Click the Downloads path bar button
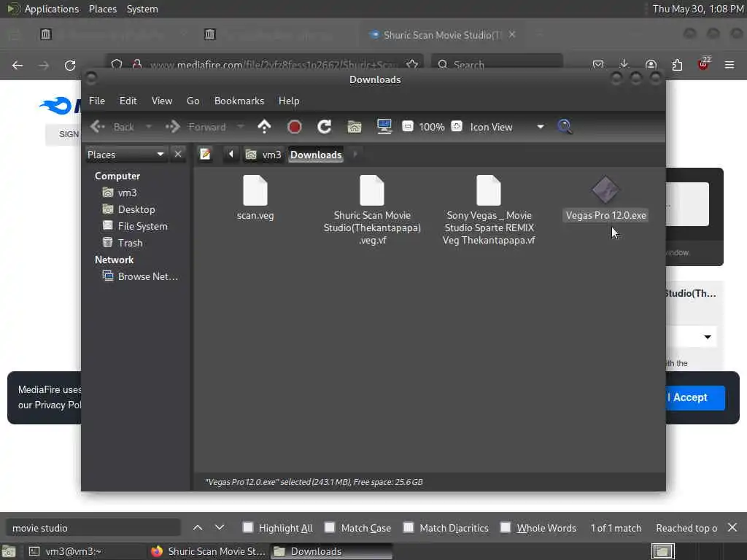 coord(316,155)
